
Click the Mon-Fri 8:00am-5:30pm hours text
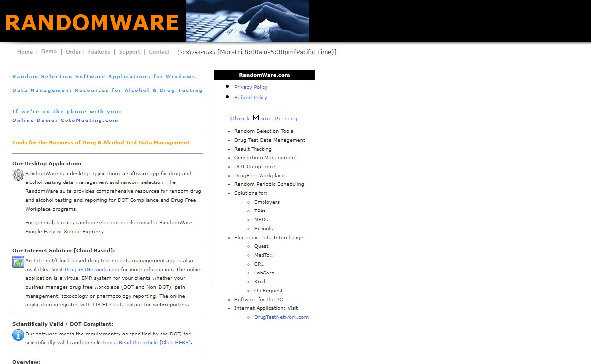click(x=277, y=52)
